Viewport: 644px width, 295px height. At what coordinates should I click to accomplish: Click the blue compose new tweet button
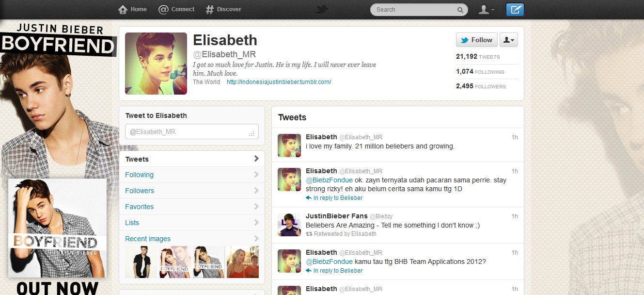[515, 10]
